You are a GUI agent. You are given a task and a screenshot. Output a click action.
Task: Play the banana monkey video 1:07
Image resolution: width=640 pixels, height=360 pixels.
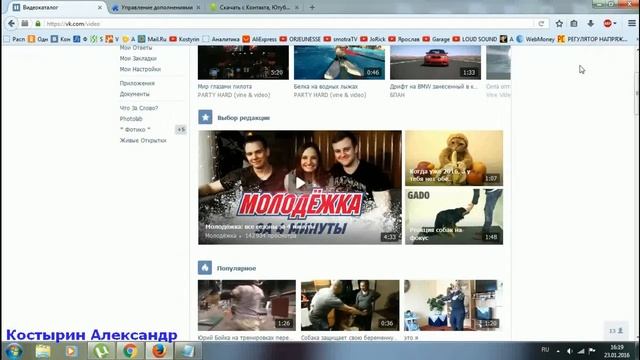click(x=454, y=158)
